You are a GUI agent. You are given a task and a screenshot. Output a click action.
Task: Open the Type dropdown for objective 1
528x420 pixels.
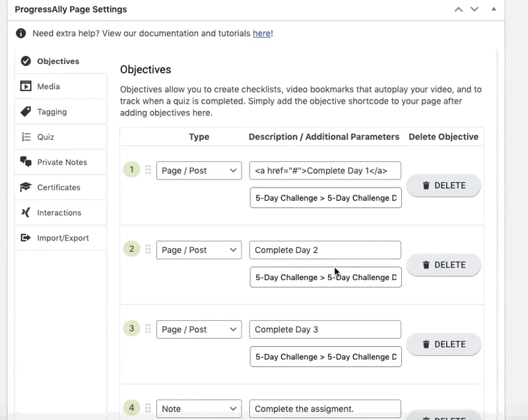point(199,170)
